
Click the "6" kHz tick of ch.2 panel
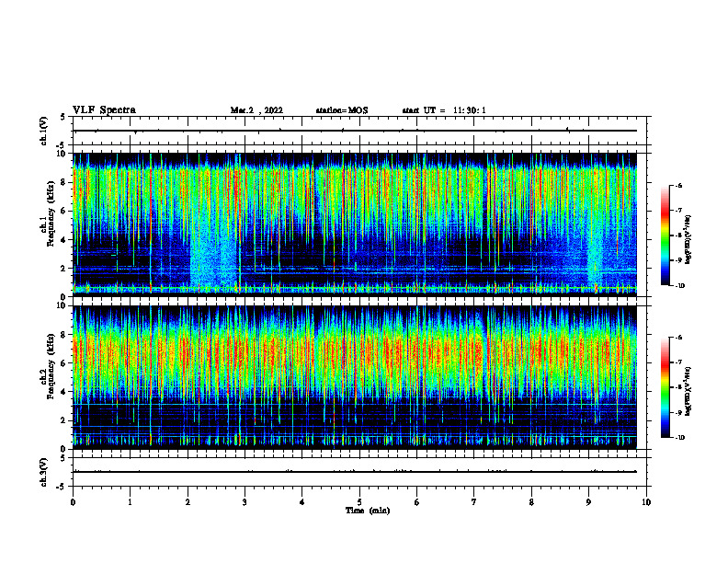[64, 363]
